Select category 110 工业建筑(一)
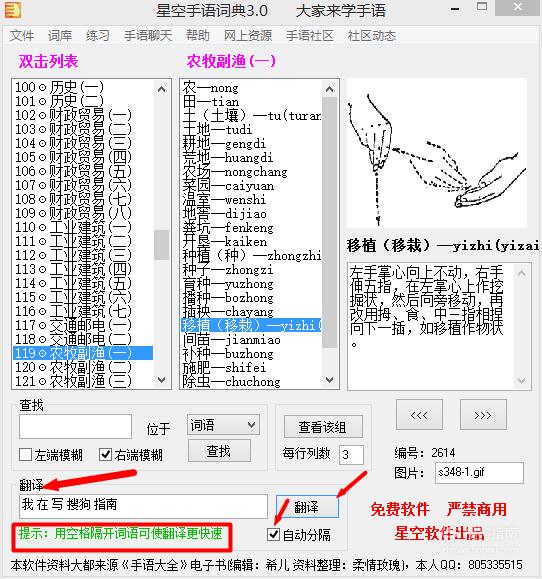 click(83, 227)
